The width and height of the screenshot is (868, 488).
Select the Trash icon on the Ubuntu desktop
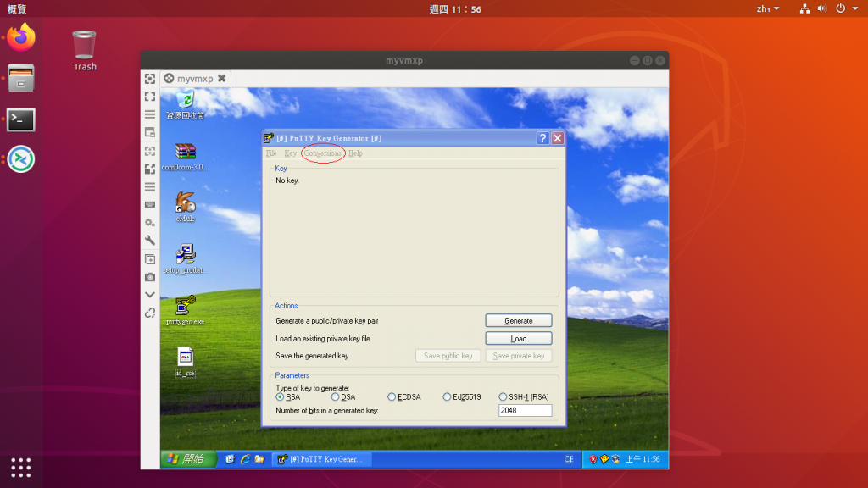(x=85, y=51)
